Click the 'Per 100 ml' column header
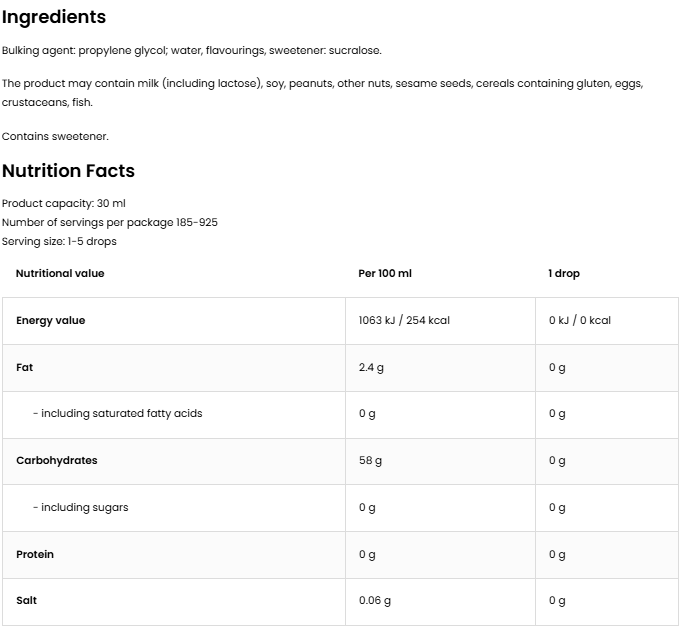The width and height of the screenshot is (681, 629). coord(385,273)
